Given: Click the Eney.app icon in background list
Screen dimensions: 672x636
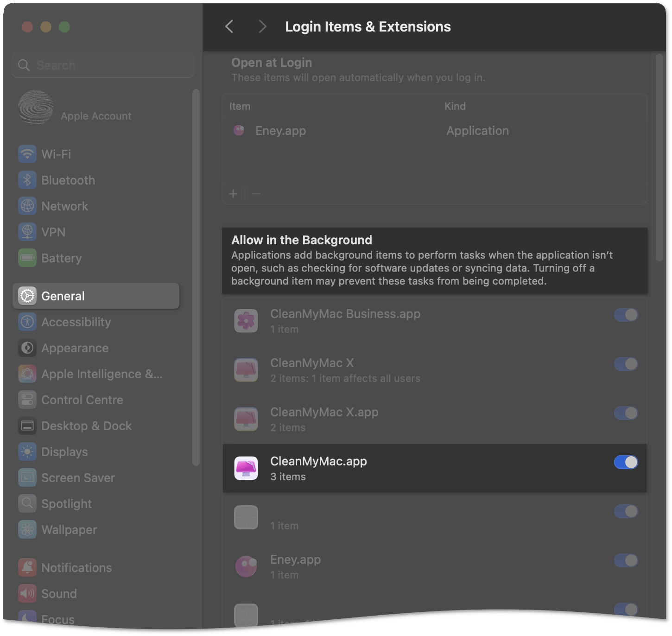Looking at the screenshot, I should 246,566.
